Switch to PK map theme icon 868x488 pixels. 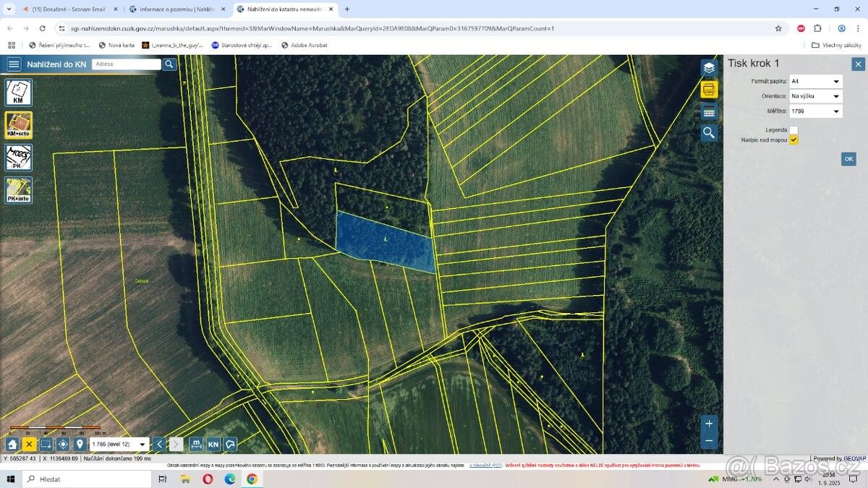pyautogui.click(x=19, y=158)
